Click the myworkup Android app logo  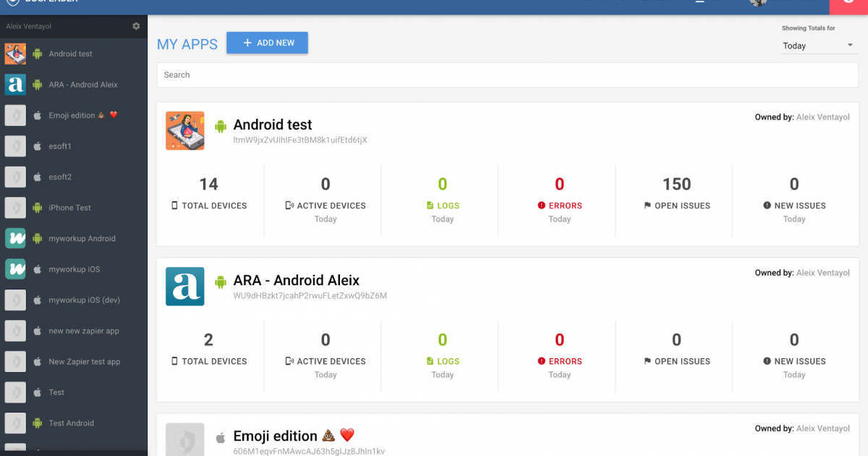[15, 238]
